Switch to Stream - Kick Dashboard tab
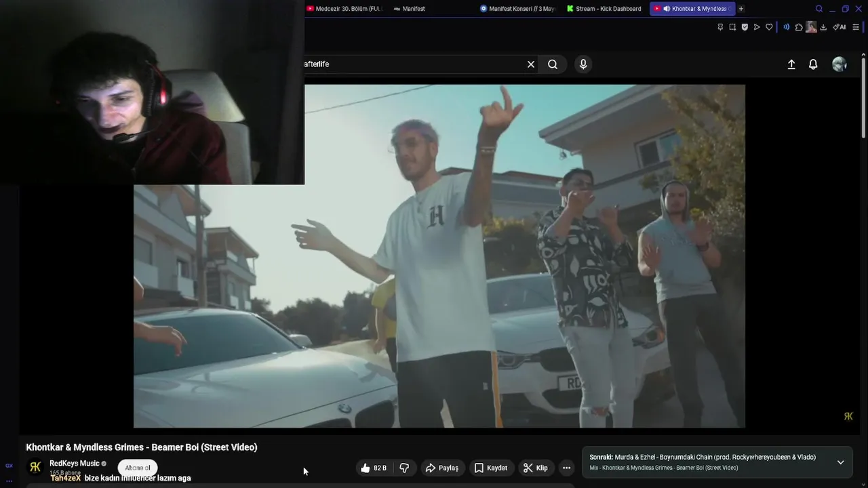868x488 pixels. pyautogui.click(x=604, y=9)
